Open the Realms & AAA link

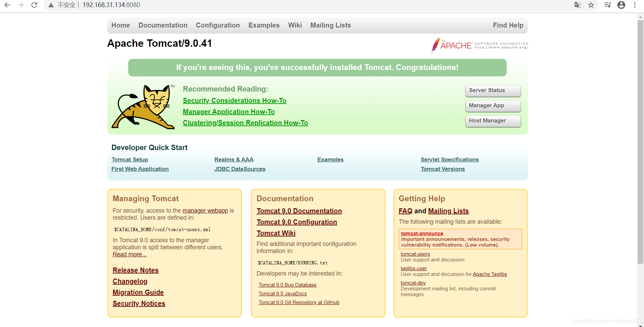point(234,159)
